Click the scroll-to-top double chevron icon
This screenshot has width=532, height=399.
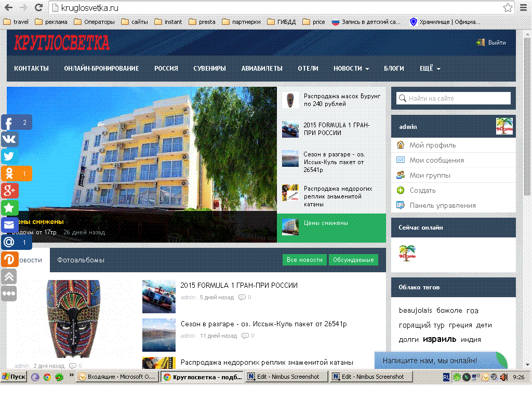(9, 276)
